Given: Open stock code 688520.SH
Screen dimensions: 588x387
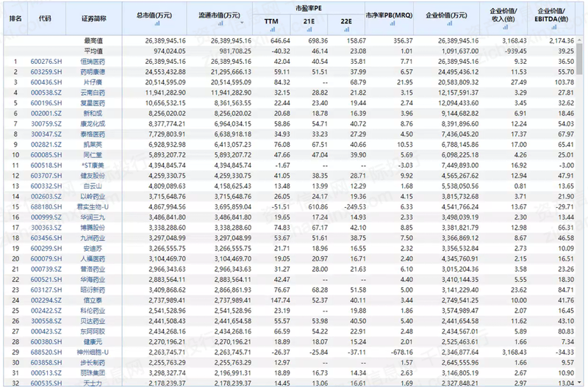Looking at the screenshot, I should point(46,352).
